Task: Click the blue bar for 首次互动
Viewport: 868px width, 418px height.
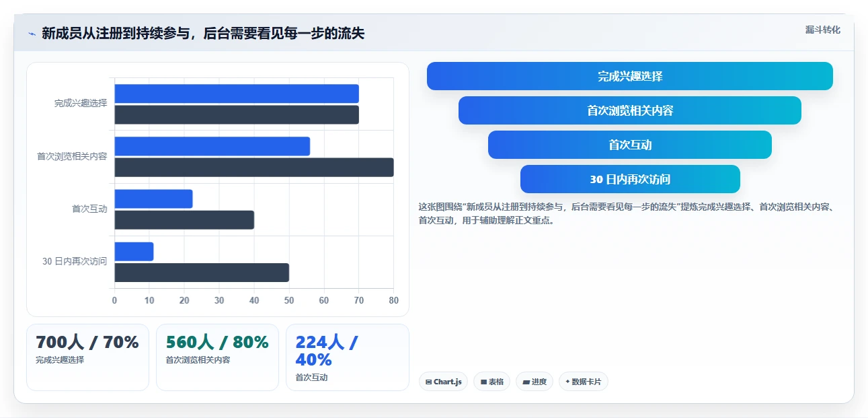Action: tap(154, 199)
